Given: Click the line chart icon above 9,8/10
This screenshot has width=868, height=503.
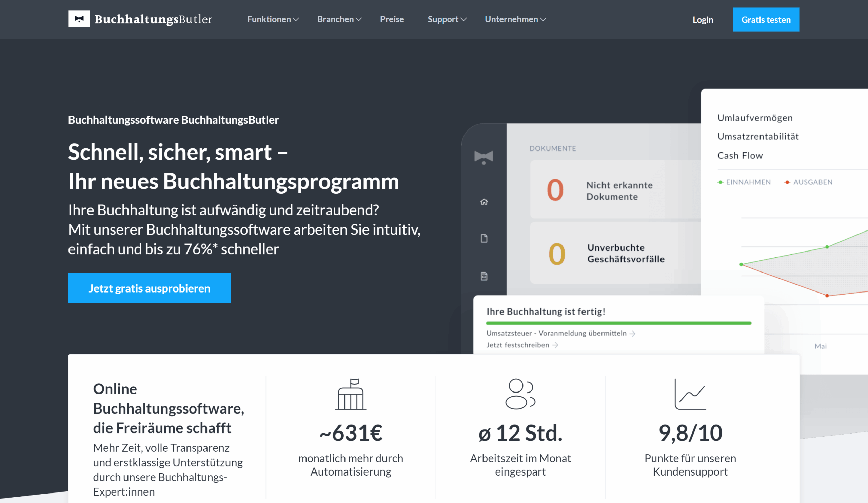Looking at the screenshot, I should 690,395.
